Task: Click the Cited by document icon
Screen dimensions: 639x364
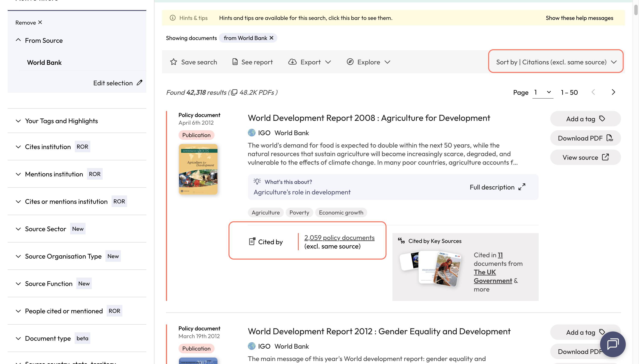Action: pos(252,241)
